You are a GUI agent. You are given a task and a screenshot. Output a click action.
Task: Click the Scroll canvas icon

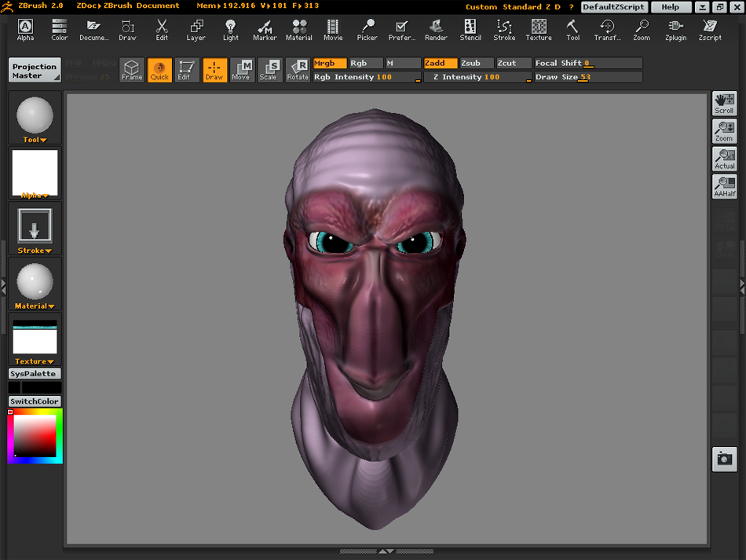[x=724, y=103]
